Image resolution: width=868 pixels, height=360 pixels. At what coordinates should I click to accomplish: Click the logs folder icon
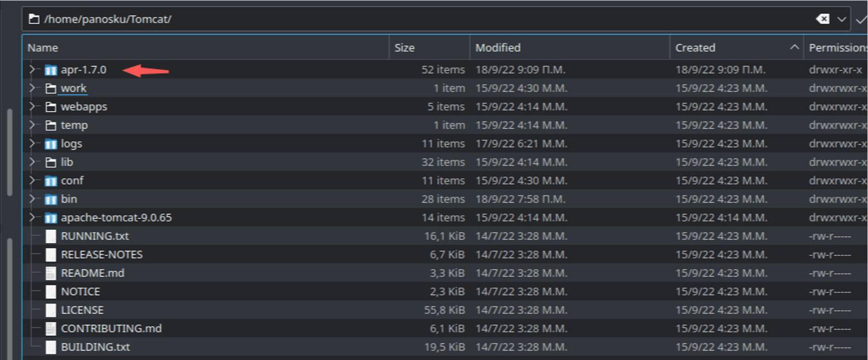[51, 144]
